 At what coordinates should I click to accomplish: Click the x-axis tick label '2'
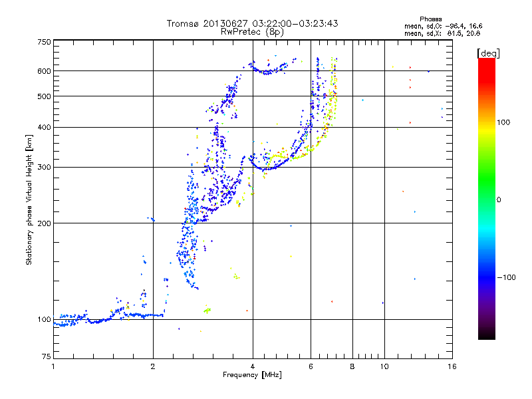153,366
